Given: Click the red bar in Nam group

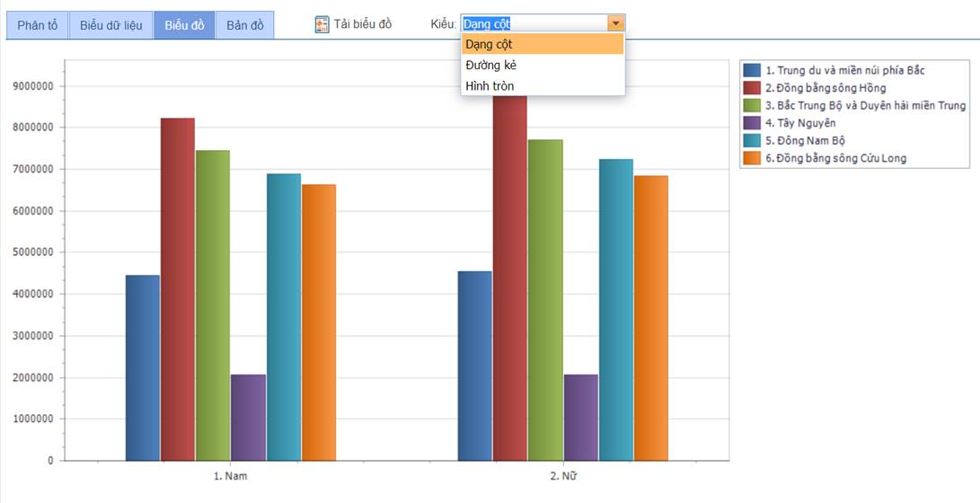Looking at the screenshot, I should pos(178,289).
